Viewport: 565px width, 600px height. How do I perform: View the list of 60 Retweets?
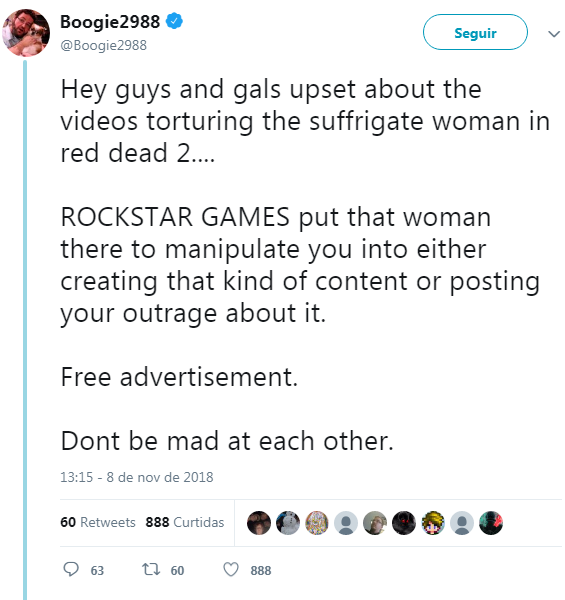(98, 522)
